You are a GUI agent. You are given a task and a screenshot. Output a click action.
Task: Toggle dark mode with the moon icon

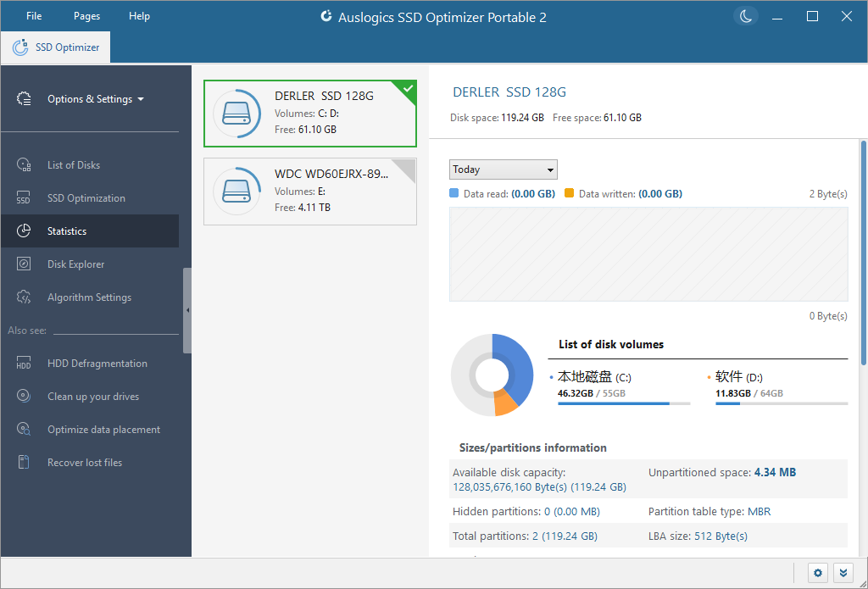pos(745,15)
